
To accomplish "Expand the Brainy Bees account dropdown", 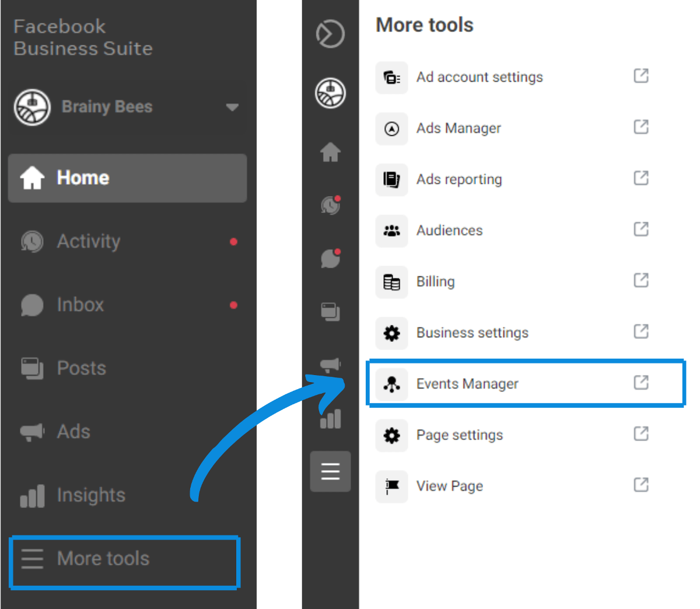I will (232, 107).
